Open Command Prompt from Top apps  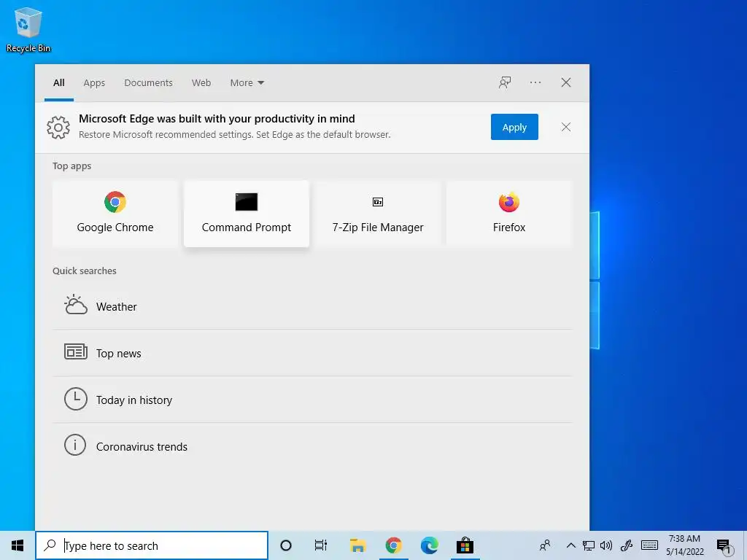click(247, 214)
